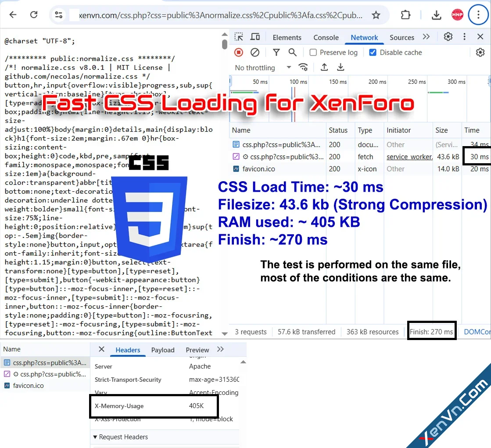Toggle the network filter funnel icon
Image resolution: width=491 pixels, height=448 pixels.
[x=276, y=52]
